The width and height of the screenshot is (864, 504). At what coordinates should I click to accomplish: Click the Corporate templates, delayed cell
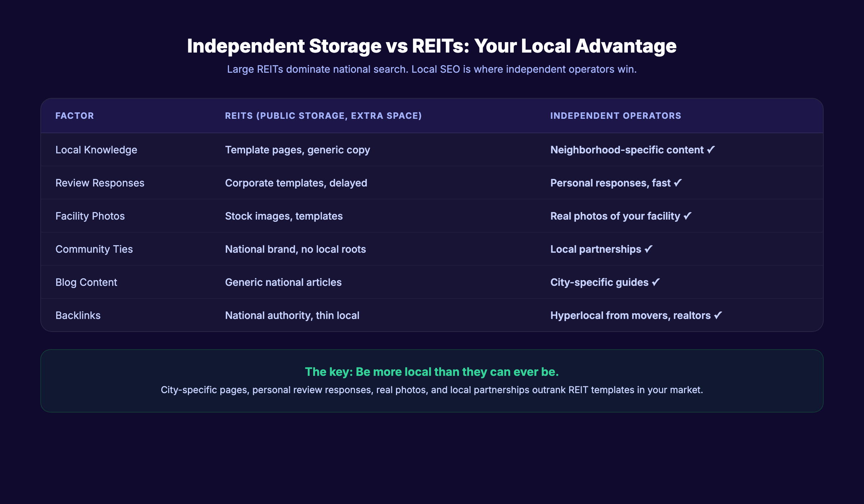point(296,183)
